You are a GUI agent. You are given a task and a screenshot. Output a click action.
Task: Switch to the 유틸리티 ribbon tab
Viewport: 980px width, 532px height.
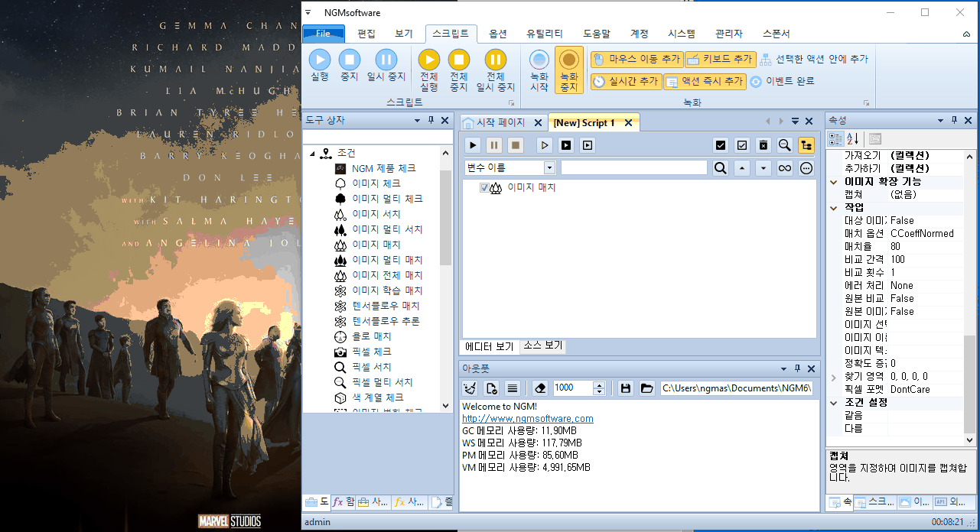tap(545, 34)
